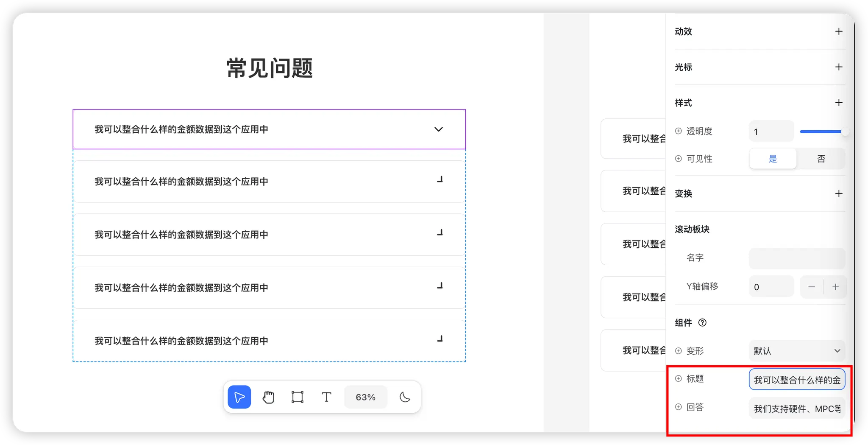Click variable icon next to 透明度
Viewport: 868px width, 445px height.
point(679,131)
